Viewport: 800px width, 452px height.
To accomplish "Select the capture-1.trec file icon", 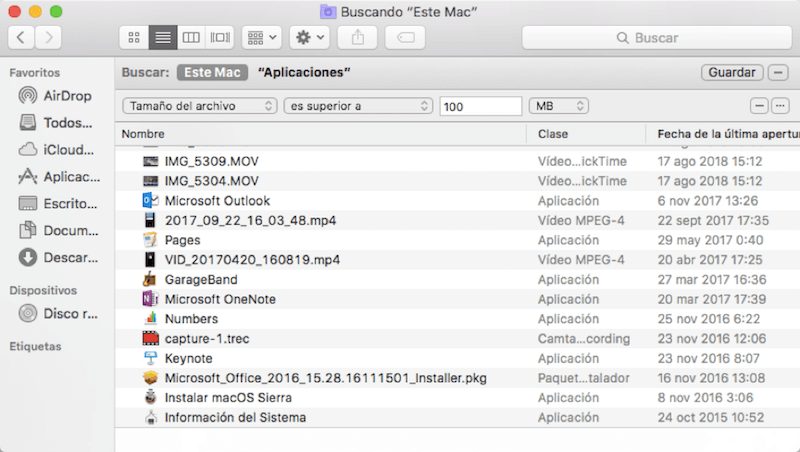I will point(151,338).
